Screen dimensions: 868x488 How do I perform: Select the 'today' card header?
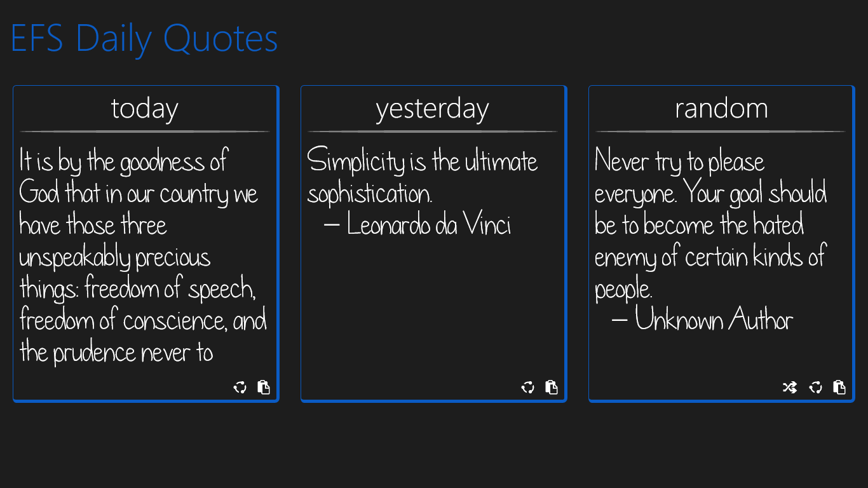tap(145, 109)
